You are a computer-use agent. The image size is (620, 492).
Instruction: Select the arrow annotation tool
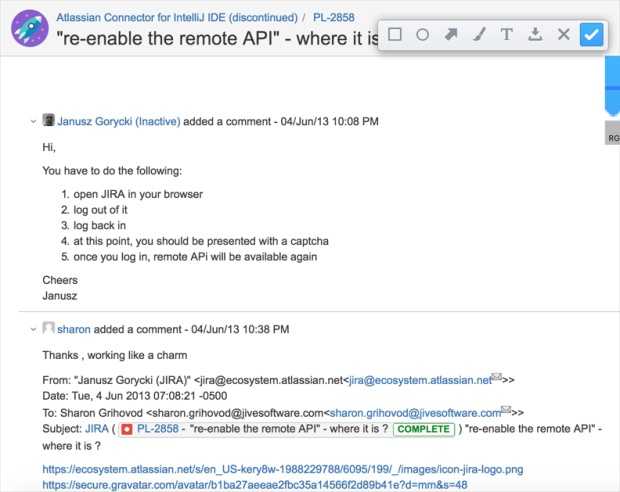(x=451, y=34)
